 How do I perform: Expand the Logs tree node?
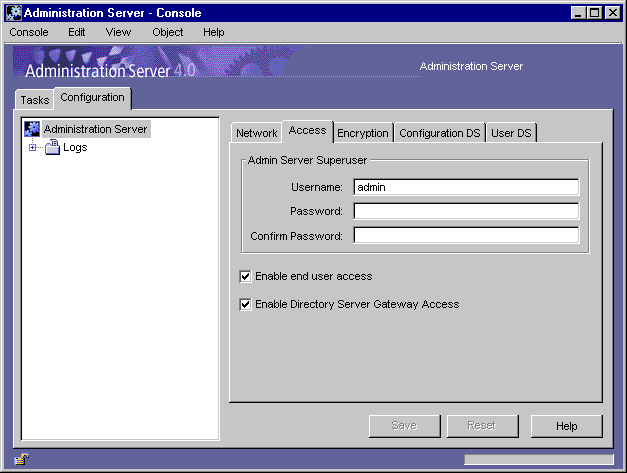[32, 148]
